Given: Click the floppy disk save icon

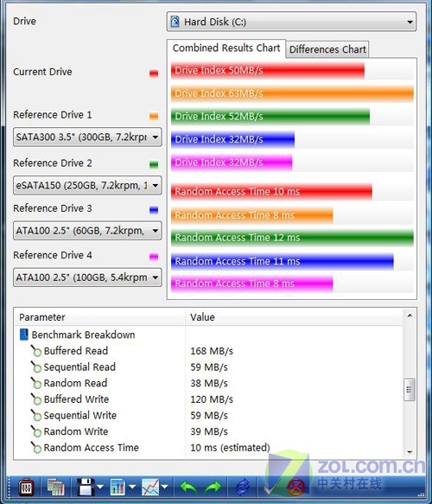Looking at the screenshot, I should 86,487.
